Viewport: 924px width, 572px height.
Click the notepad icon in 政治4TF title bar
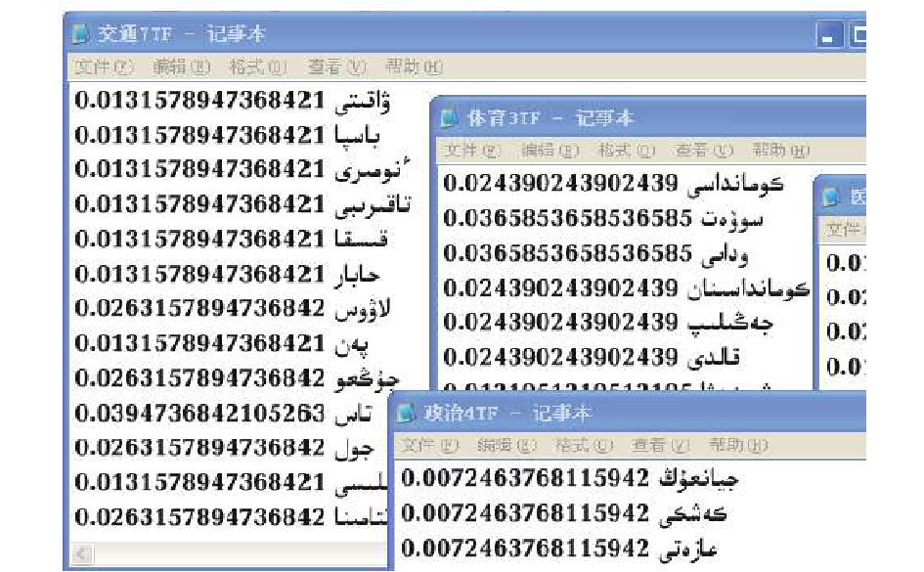[x=408, y=413]
